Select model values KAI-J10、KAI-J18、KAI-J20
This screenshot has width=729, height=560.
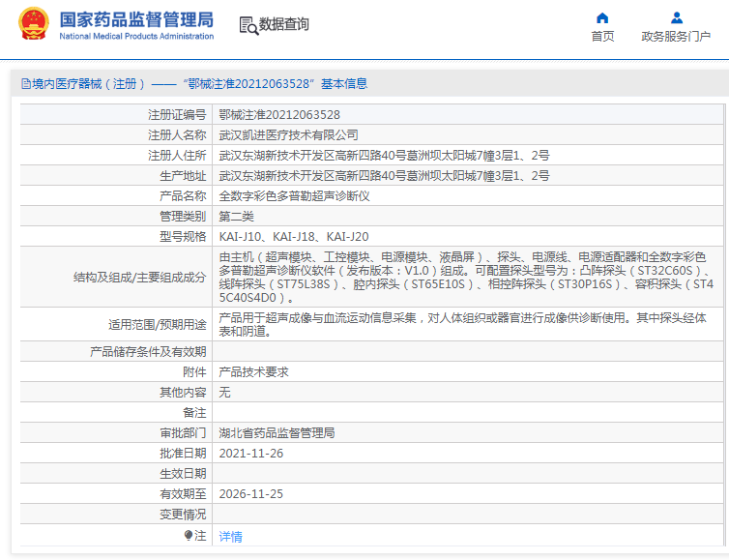pos(294,237)
